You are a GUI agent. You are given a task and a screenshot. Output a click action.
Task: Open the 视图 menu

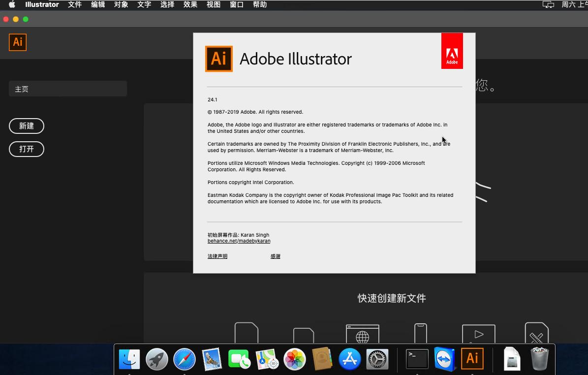click(214, 4)
